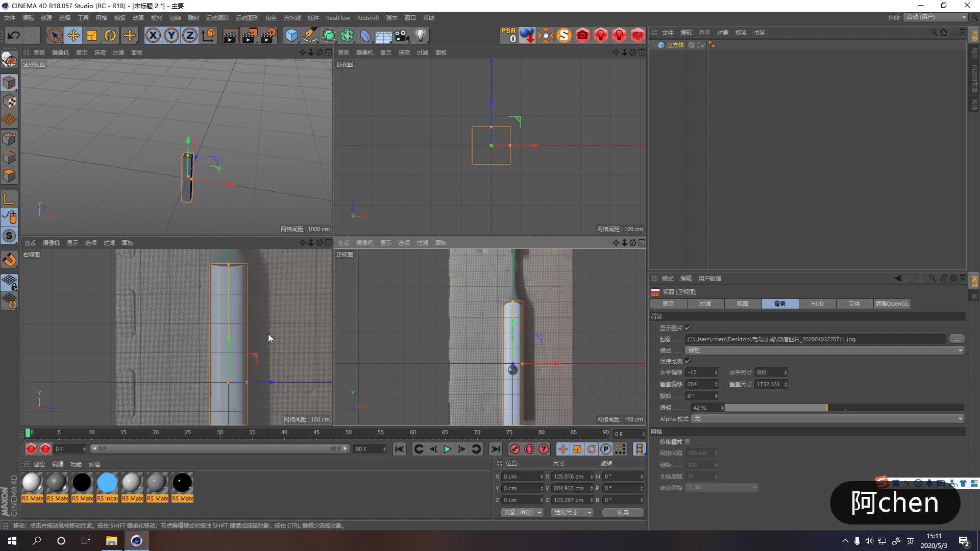Viewport: 980px width, 551px height.
Task: Toggle the X-axis lock icon
Action: (x=153, y=35)
